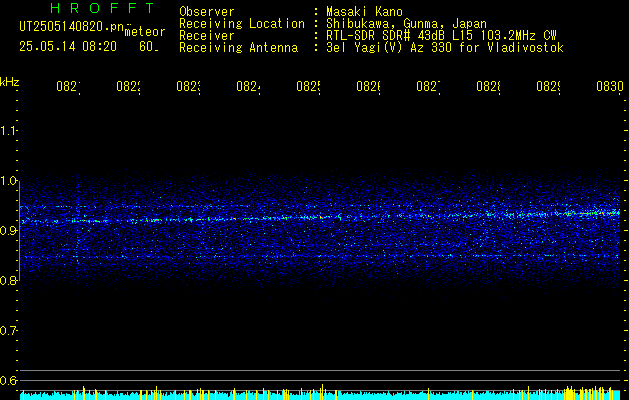Viewport: 629px width, 400px height.
Task: Select the file name UT2505140820.pn
Action: pyautogui.click(x=71, y=26)
